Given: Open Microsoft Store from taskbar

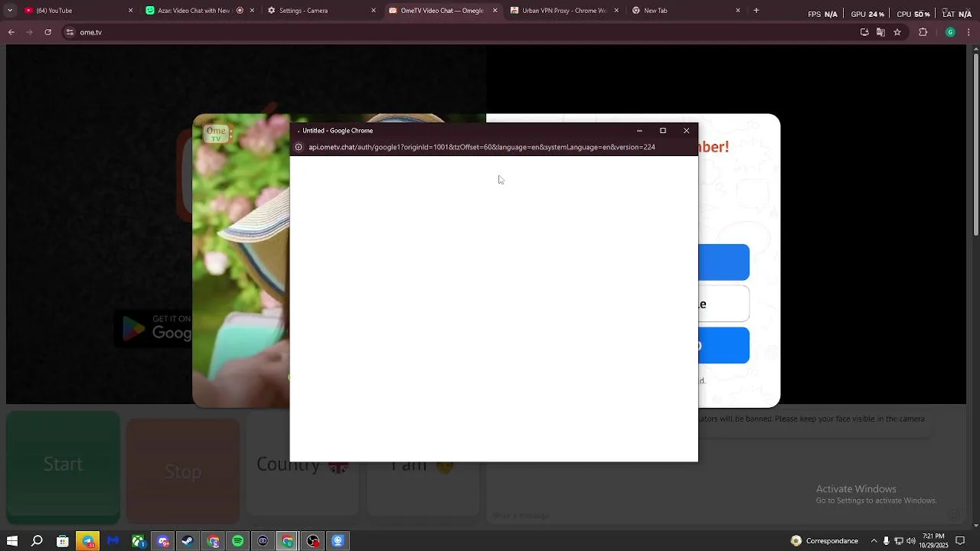Looking at the screenshot, I should pyautogui.click(x=63, y=541).
